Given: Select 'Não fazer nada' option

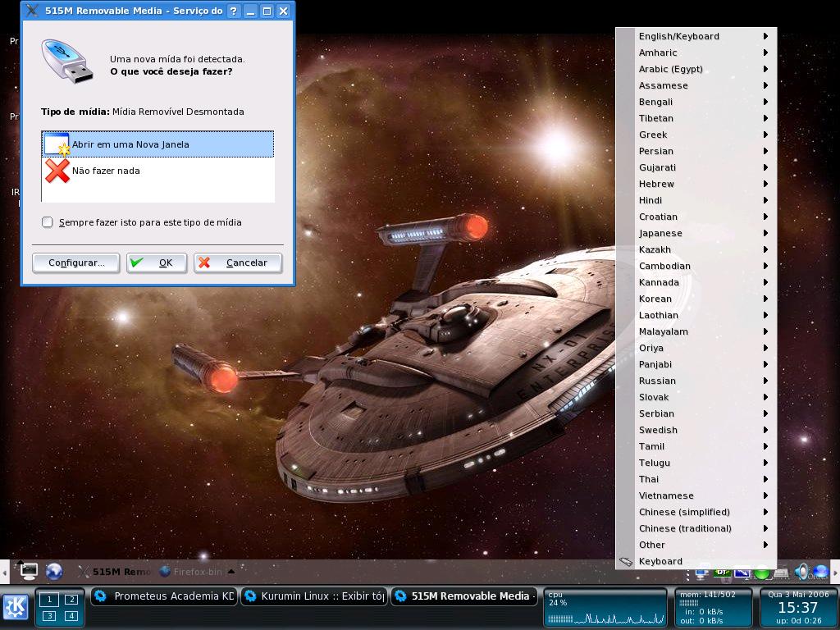Looking at the screenshot, I should 157,171.
